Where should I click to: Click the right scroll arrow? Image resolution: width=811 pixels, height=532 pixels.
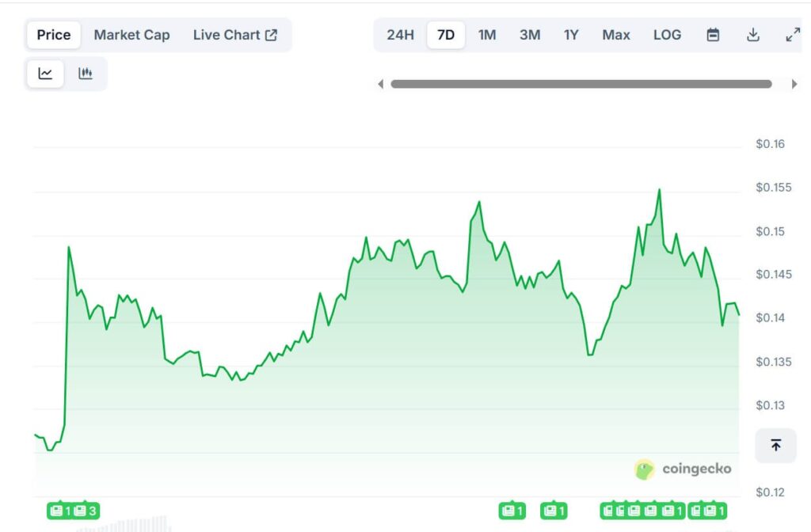[x=794, y=84]
